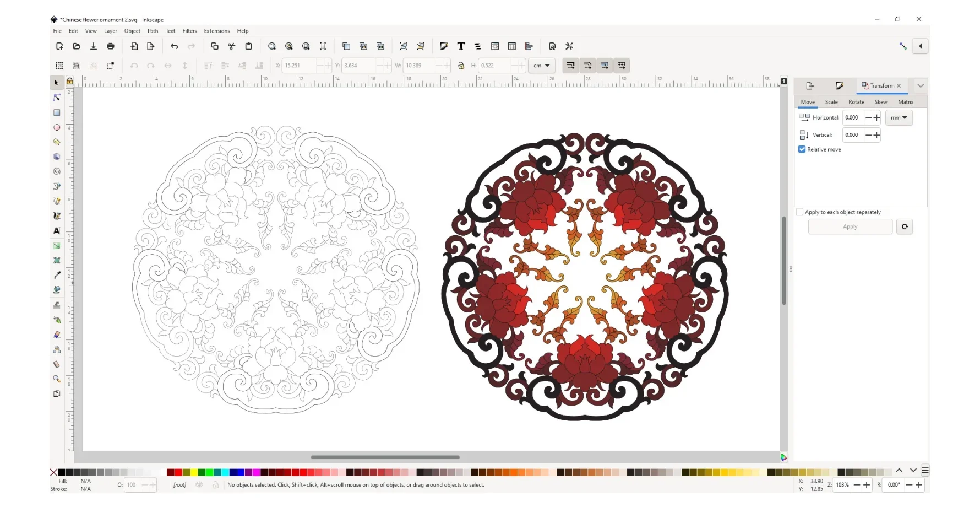Image resolution: width=980 pixels, height=507 pixels.
Task: Open the Text and Font dialog icon
Action: (461, 46)
